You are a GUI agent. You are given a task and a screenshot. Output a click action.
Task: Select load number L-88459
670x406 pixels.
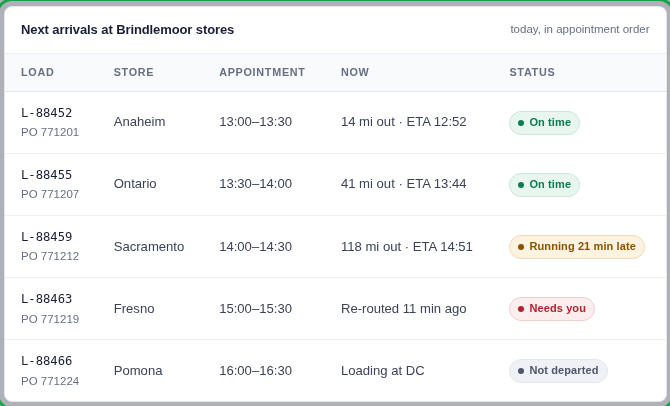[x=47, y=237]
